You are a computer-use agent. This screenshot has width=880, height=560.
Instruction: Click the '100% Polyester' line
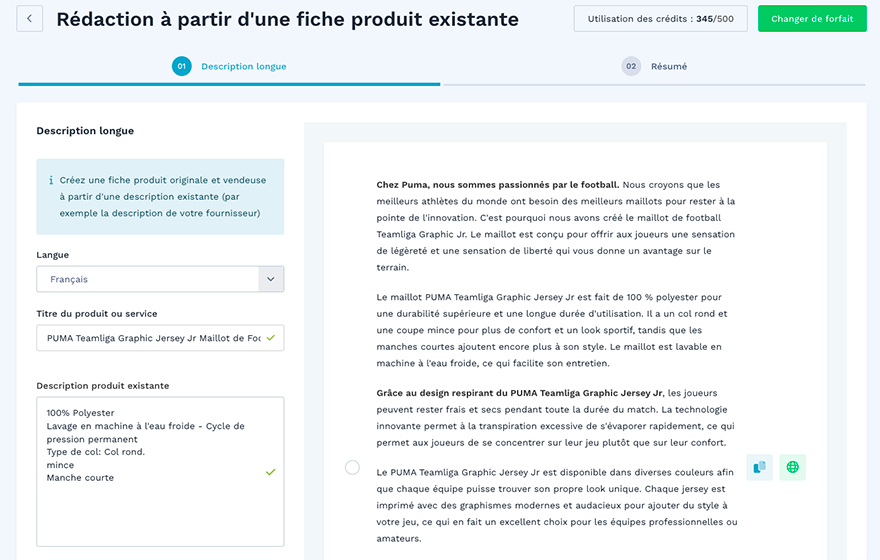click(x=80, y=413)
